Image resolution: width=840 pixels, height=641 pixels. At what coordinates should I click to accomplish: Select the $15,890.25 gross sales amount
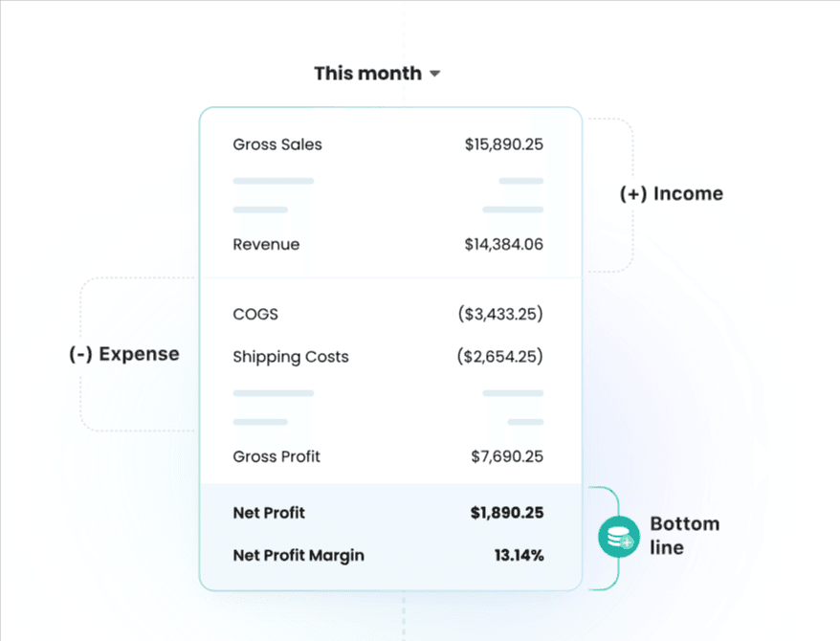point(504,145)
